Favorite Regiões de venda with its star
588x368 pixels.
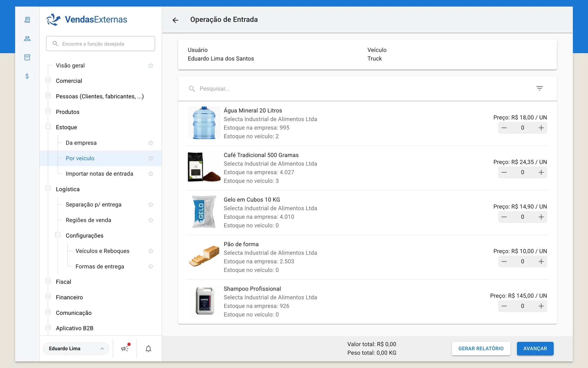pos(151,220)
